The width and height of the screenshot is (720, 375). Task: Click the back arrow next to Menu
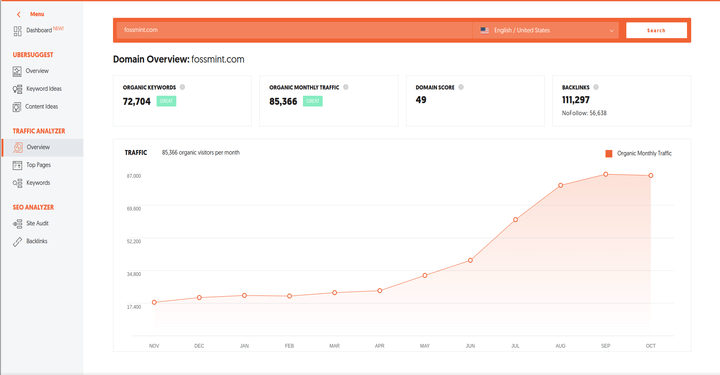[18, 14]
